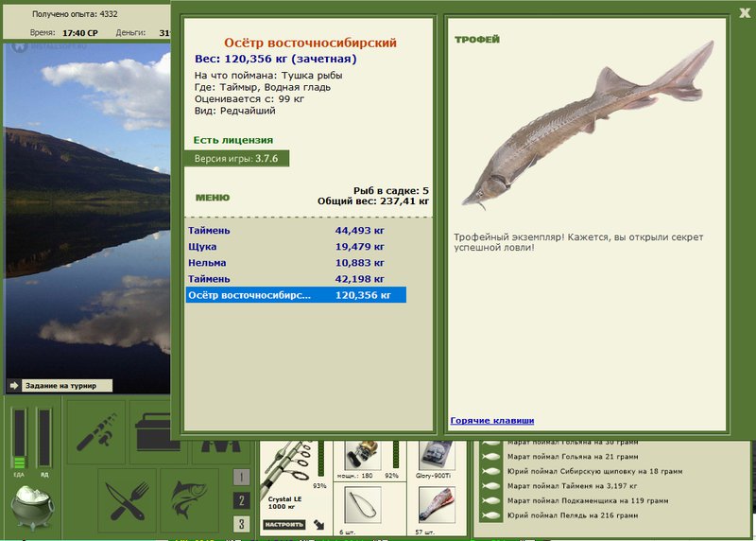Select the Щука row in the keepnet list
Screen dimensions: 756x541
coord(296,247)
